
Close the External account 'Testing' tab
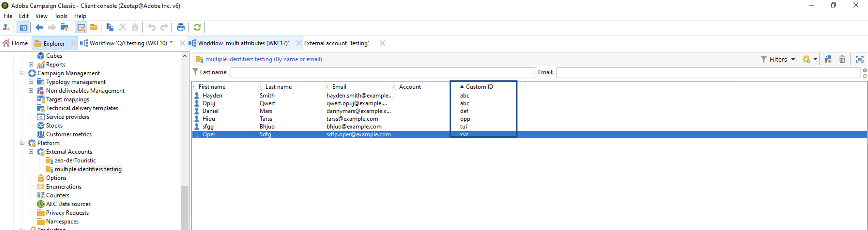coord(382,43)
